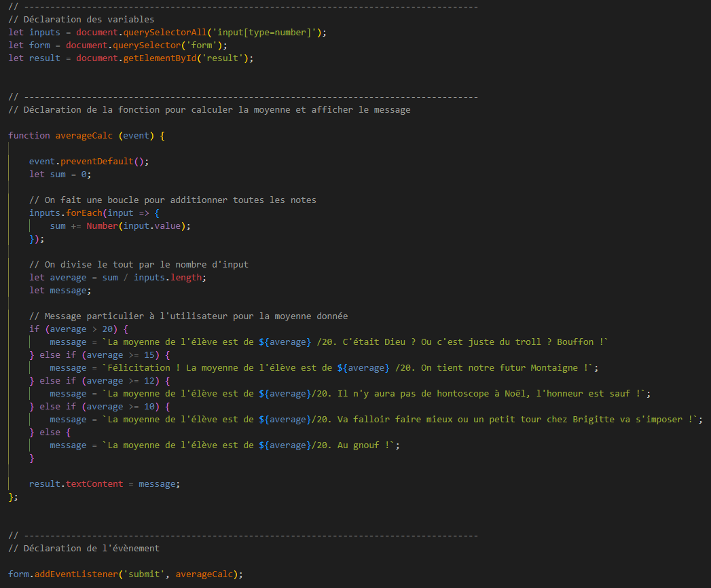Click the "querySelectorAll" method name
Screen dimensions: 711x588
point(165,32)
